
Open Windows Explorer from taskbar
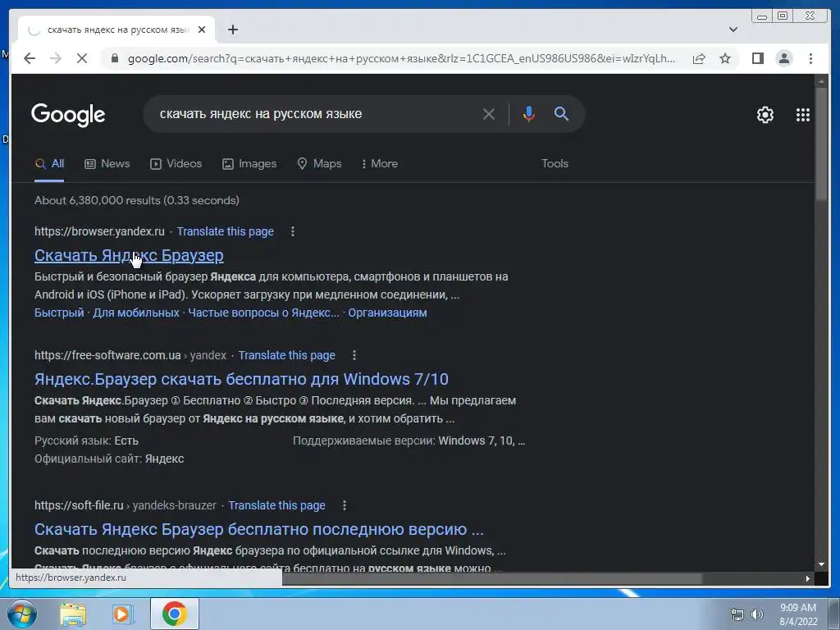click(x=73, y=614)
